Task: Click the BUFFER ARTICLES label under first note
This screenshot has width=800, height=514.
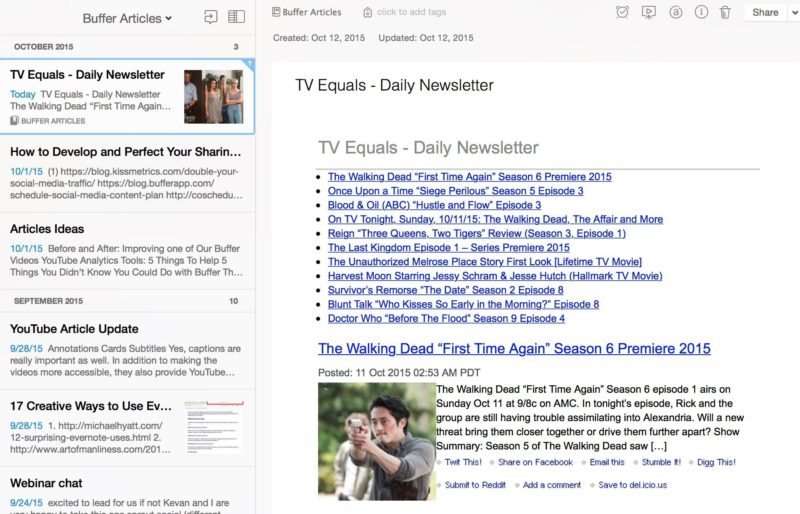Action: pyautogui.click(x=48, y=121)
